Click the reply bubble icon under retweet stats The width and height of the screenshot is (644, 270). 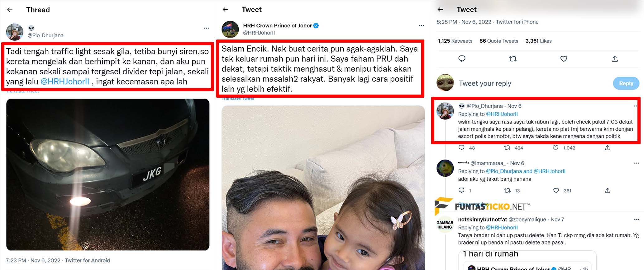[462, 58]
